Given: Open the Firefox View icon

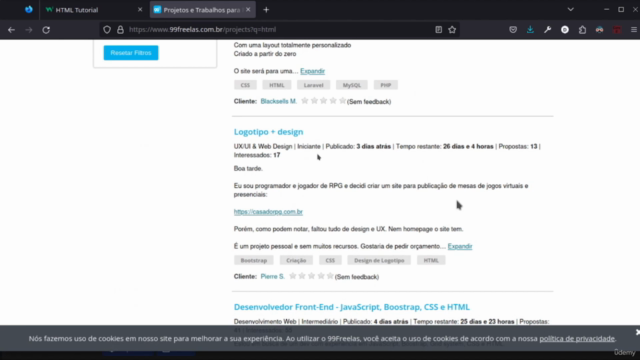Looking at the screenshot, I should pyautogui.click(x=29, y=9).
